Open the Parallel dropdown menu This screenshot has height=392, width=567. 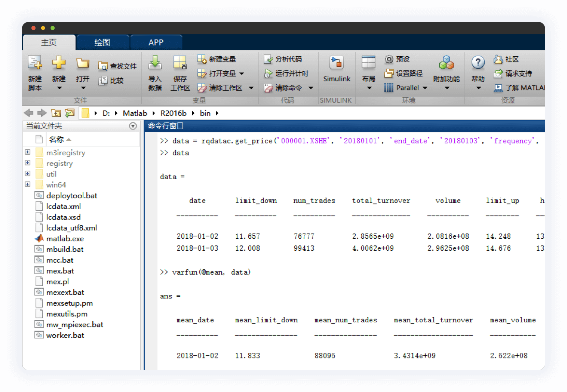pos(425,88)
